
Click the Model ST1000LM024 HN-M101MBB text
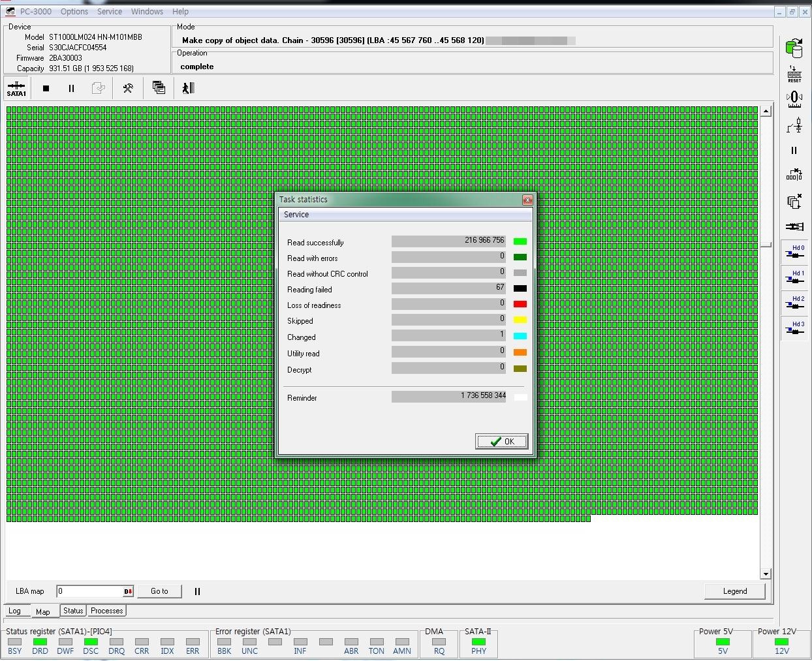coord(95,37)
